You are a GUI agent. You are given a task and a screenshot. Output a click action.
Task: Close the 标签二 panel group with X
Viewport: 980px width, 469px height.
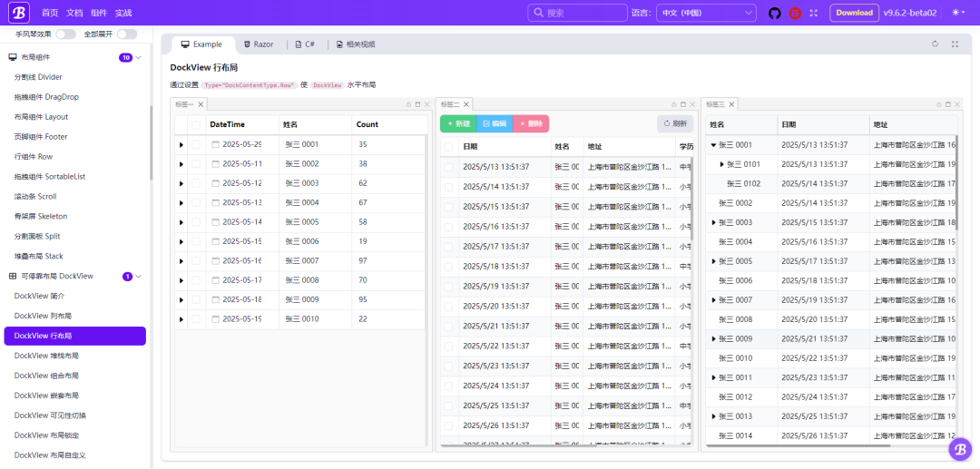691,104
